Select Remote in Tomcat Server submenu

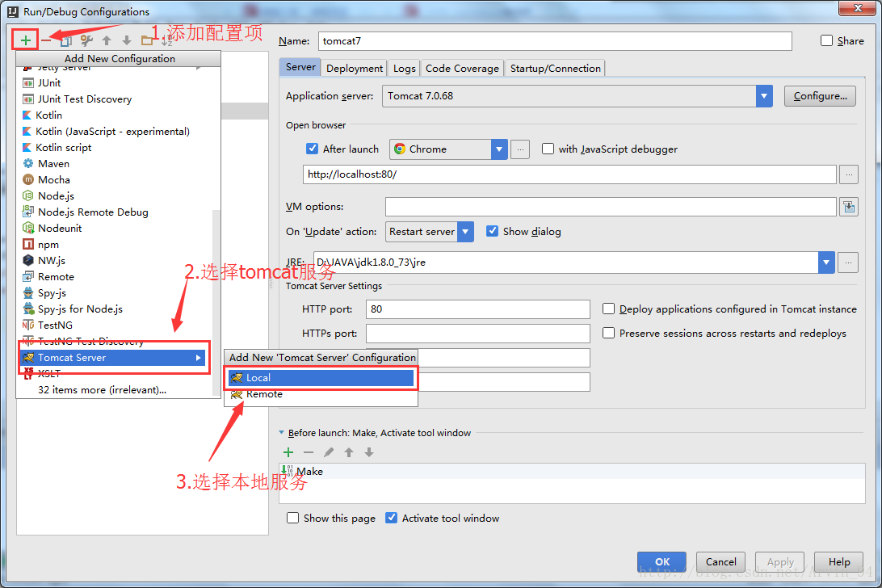point(321,394)
